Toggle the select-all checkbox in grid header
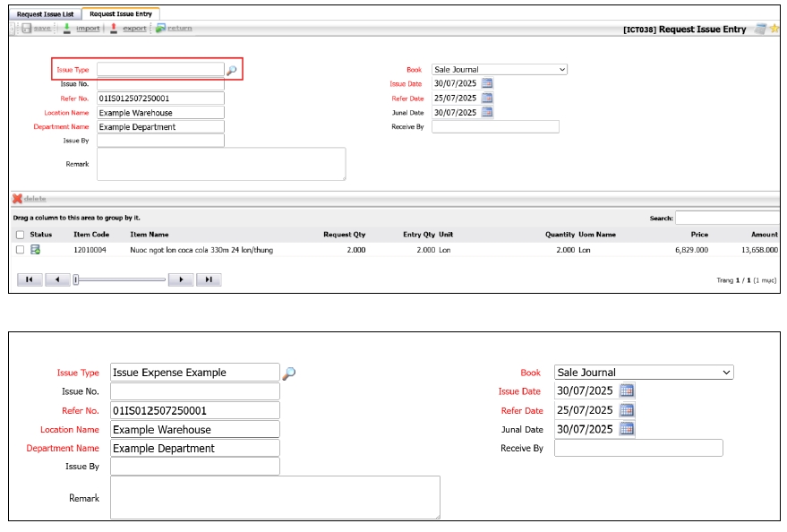The image size is (787, 532). tap(20, 235)
